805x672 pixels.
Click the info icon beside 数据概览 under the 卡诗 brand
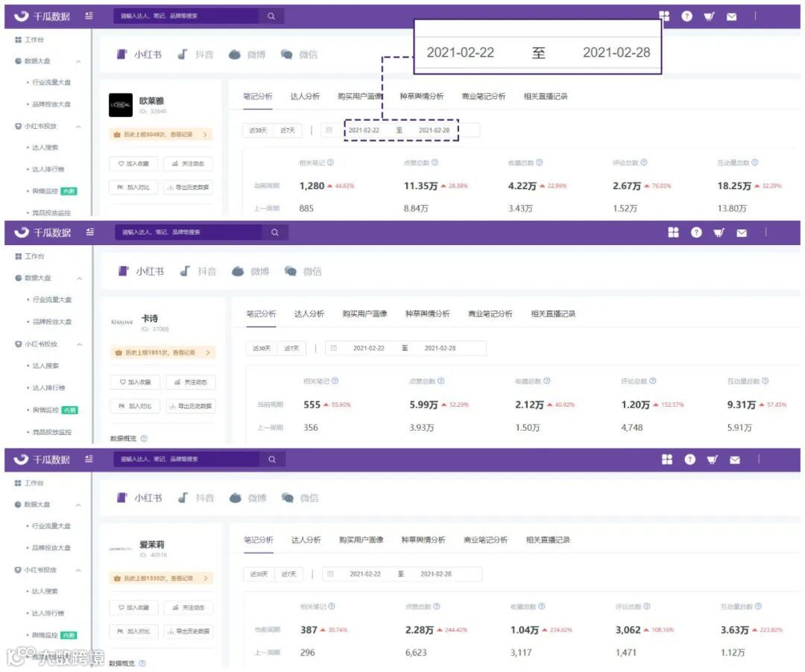point(144,438)
